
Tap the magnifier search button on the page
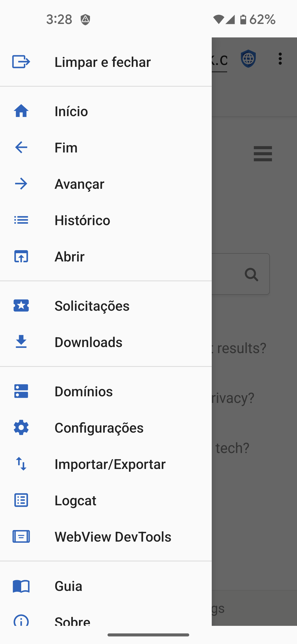coord(251,274)
